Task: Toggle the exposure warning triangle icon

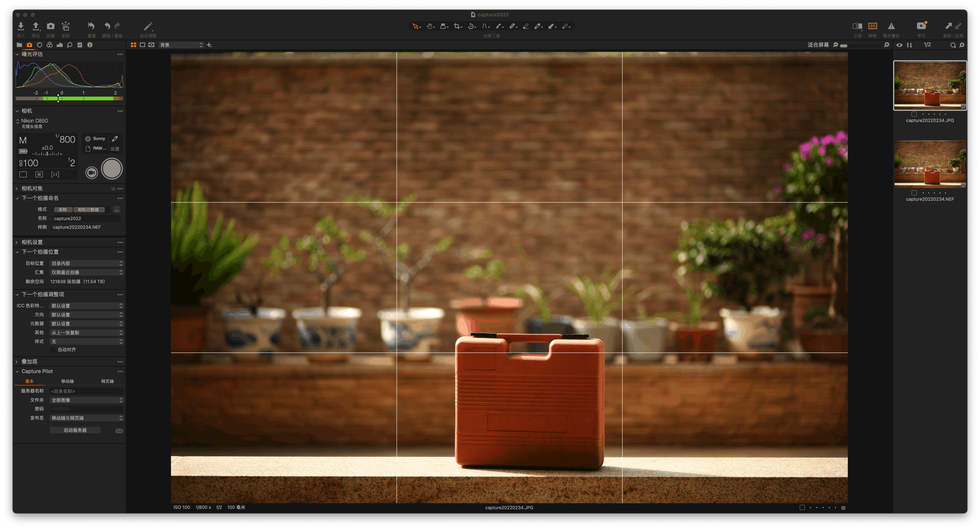Action: point(891,26)
